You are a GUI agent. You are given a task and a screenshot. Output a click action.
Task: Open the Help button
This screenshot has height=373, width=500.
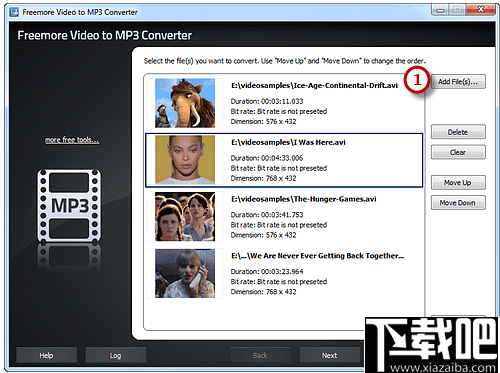46,355
